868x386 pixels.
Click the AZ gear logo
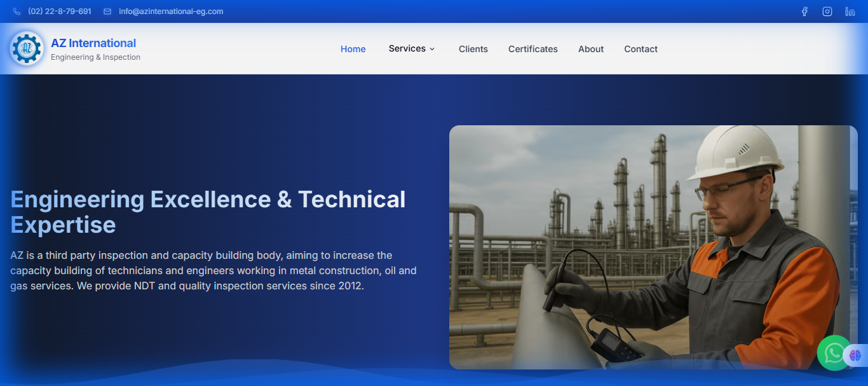click(26, 48)
